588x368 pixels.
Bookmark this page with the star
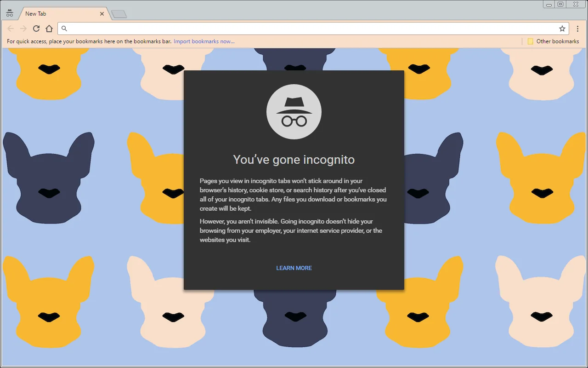tap(562, 29)
